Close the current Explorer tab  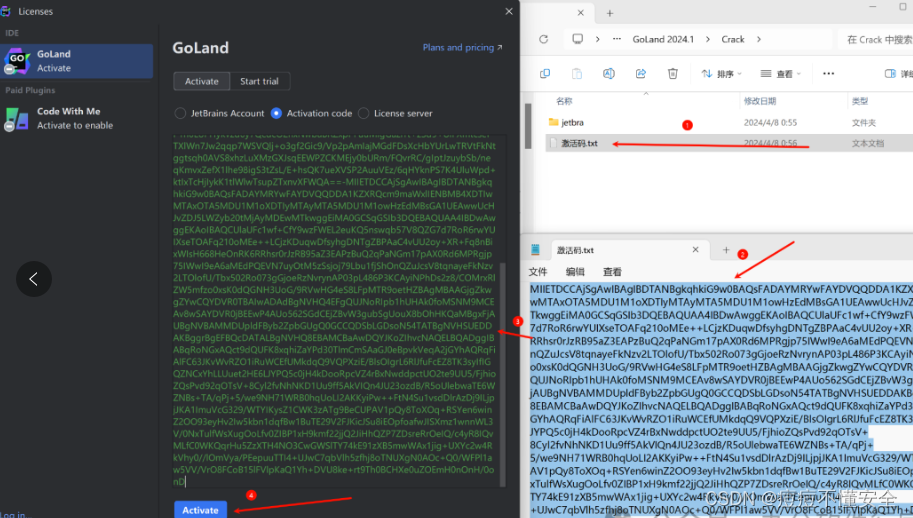pyautogui.click(x=581, y=13)
